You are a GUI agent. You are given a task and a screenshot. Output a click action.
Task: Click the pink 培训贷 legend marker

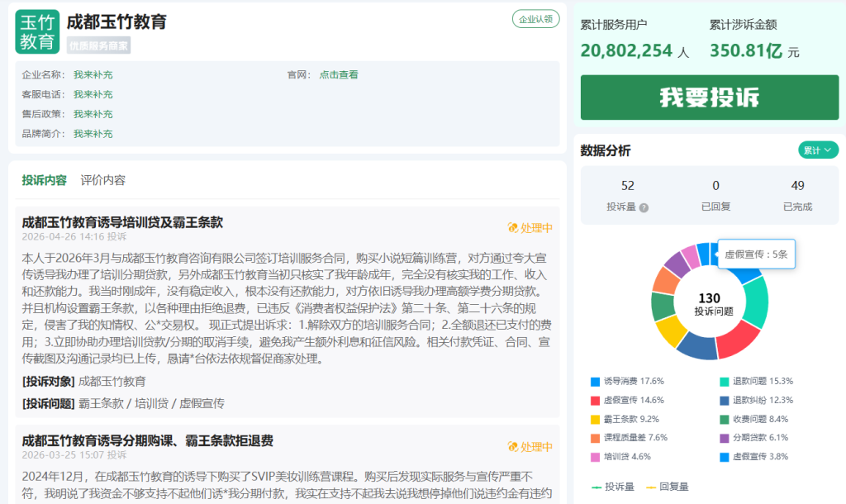point(595,456)
